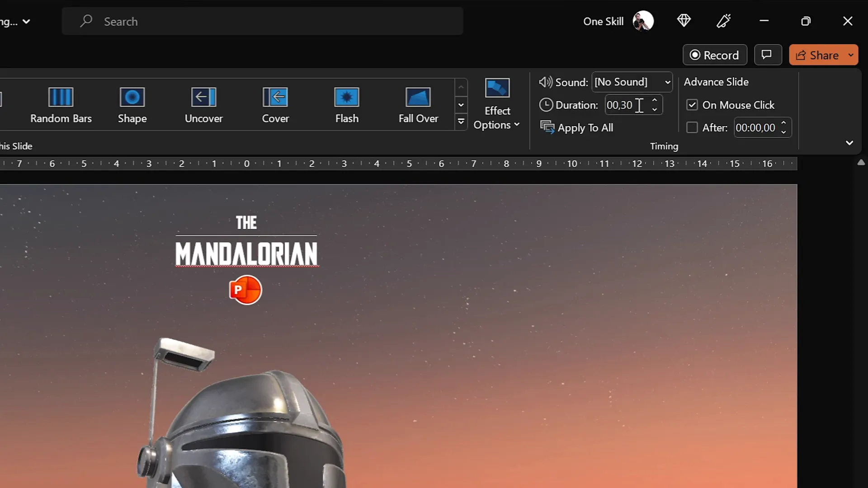868x488 pixels.
Task: Open the Share dropdown arrow
Action: coord(851,55)
